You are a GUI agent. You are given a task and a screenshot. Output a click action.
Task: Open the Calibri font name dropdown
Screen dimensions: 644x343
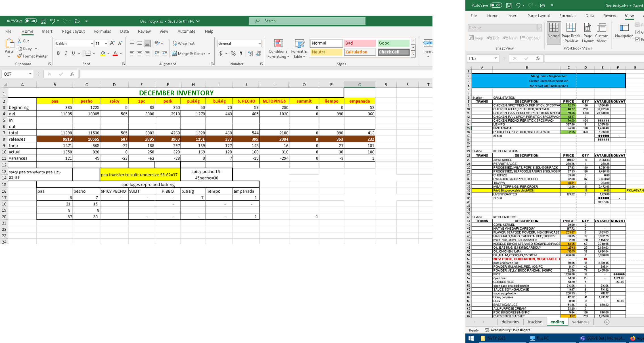pyautogui.click(x=92, y=43)
